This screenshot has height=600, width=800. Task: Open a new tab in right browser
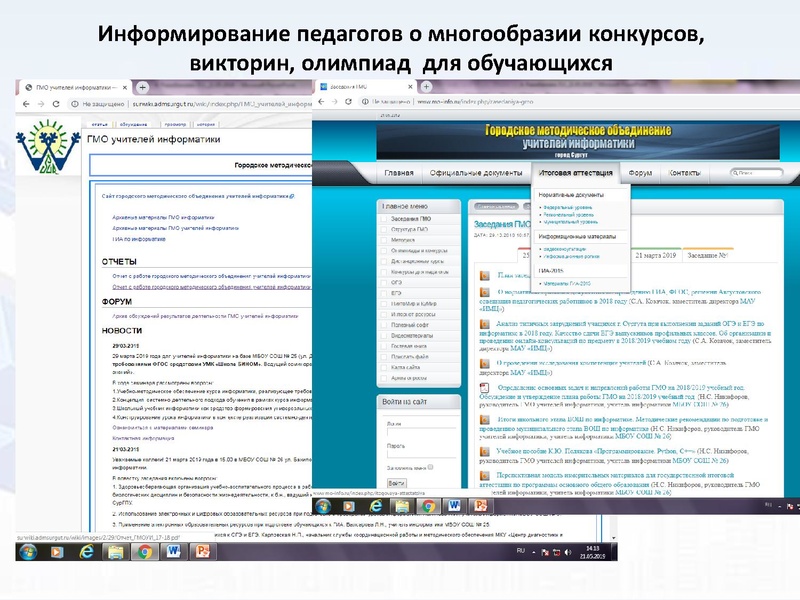click(x=427, y=88)
